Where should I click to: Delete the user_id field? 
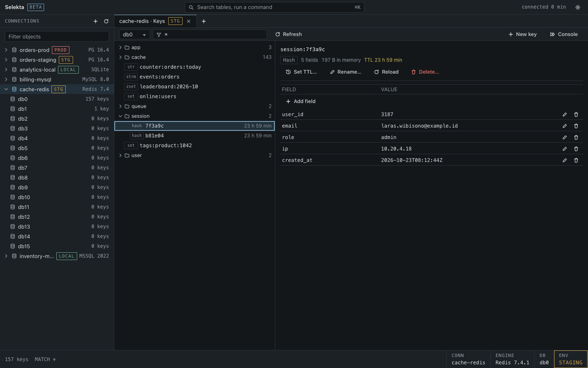576,114
